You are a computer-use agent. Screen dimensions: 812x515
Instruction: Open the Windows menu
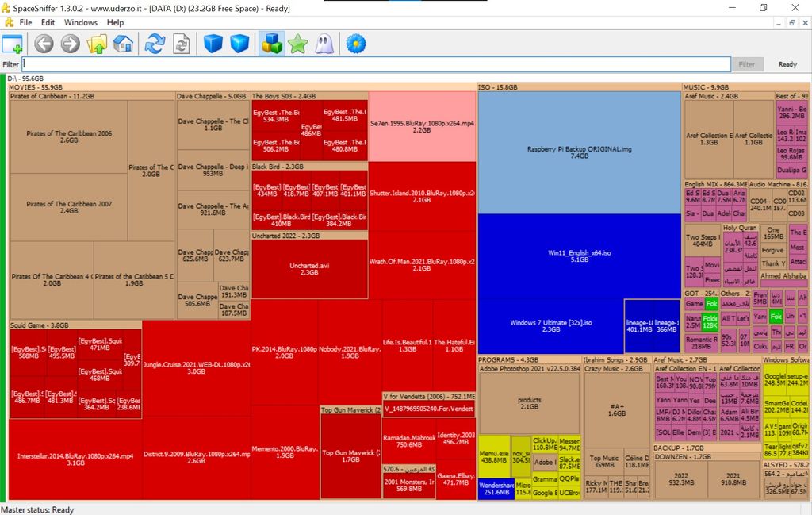[x=81, y=22]
